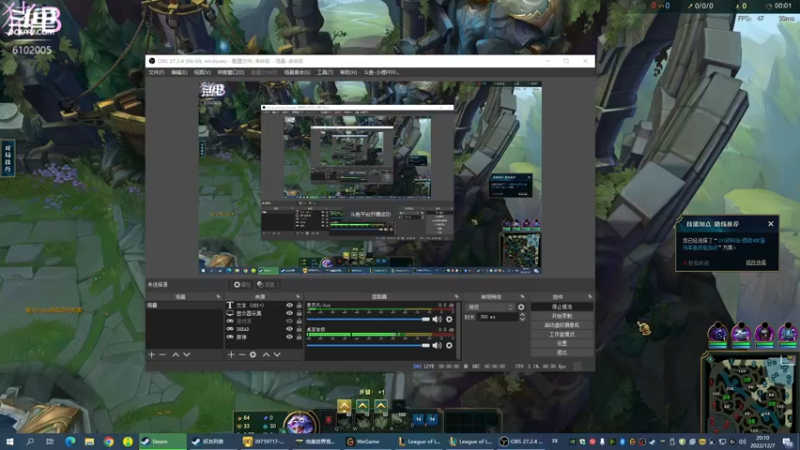Open the scene transition type dropdown
This screenshot has width=800, height=450.
(490, 307)
